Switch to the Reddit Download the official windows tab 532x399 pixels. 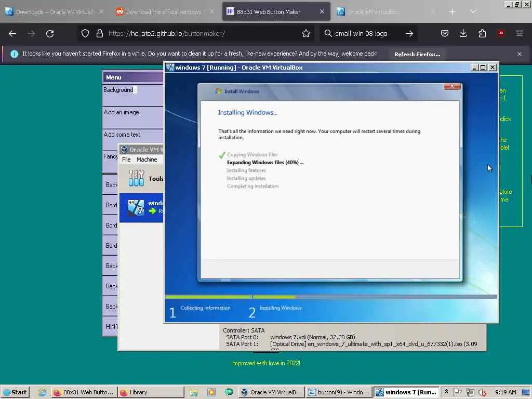tap(164, 12)
